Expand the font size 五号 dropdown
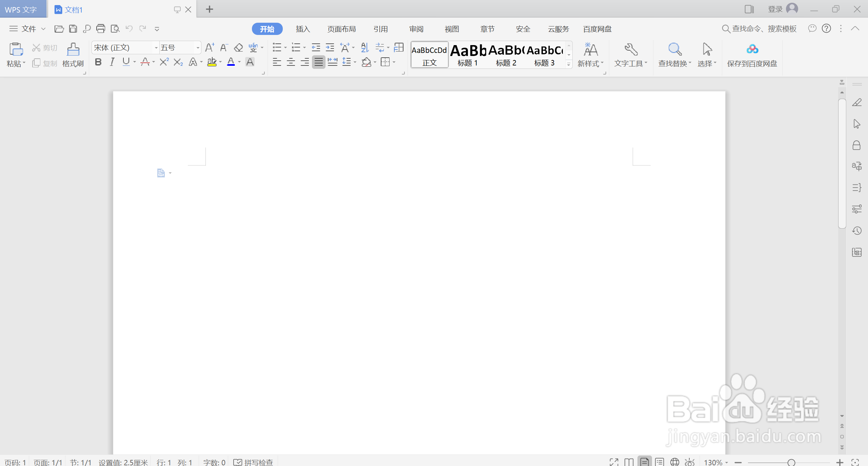The width and height of the screenshot is (868, 466). [198, 48]
